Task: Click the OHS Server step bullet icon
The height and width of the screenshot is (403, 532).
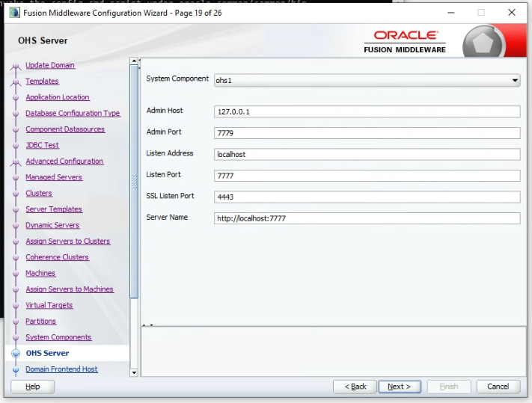Action: pyautogui.click(x=16, y=353)
